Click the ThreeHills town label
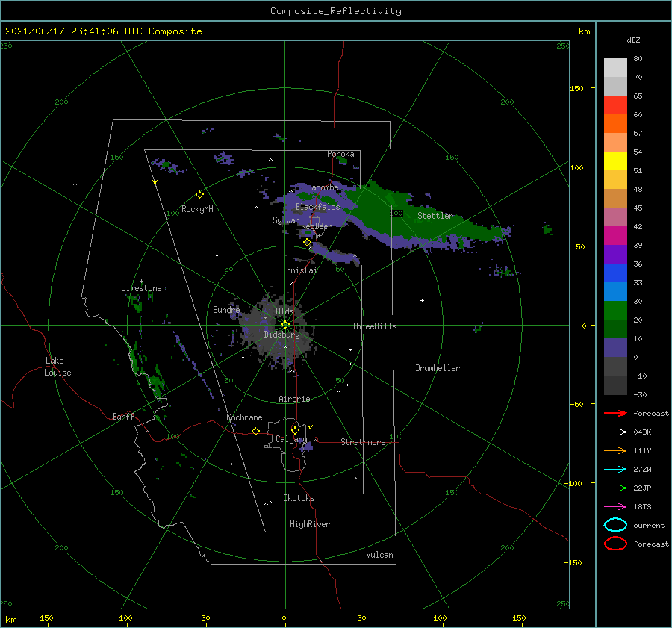The width and height of the screenshot is (672, 628). coord(374,326)
